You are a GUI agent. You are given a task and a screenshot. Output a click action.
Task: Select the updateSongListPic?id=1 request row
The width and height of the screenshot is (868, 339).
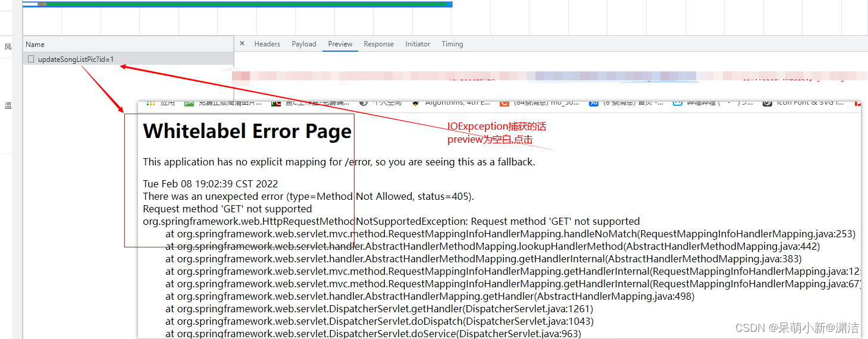click(128, 59)
